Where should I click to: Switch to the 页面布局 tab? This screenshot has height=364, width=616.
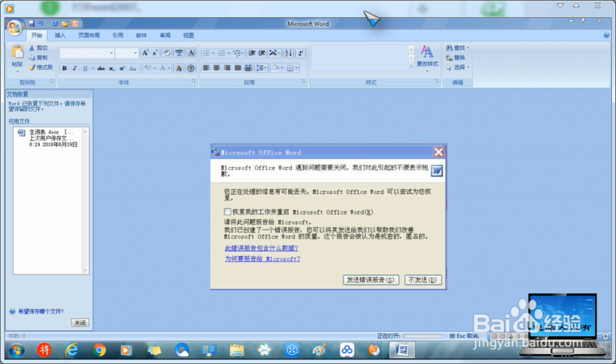89,35
